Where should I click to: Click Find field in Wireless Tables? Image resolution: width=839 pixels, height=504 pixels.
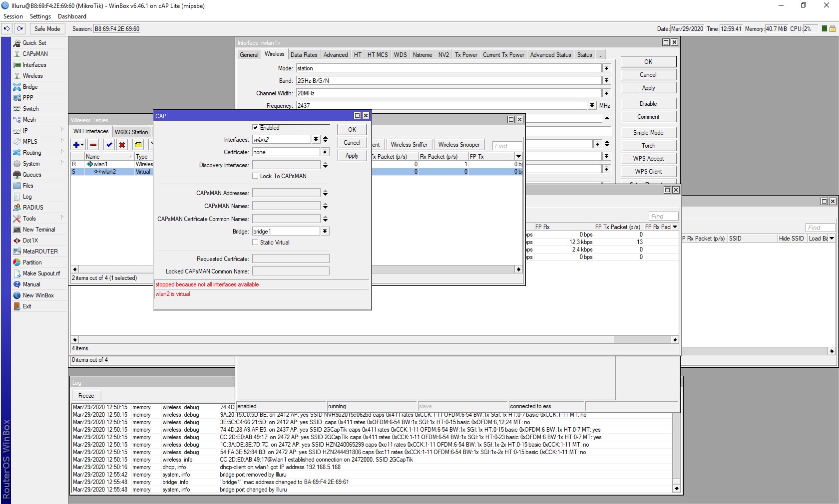[507, 146]
